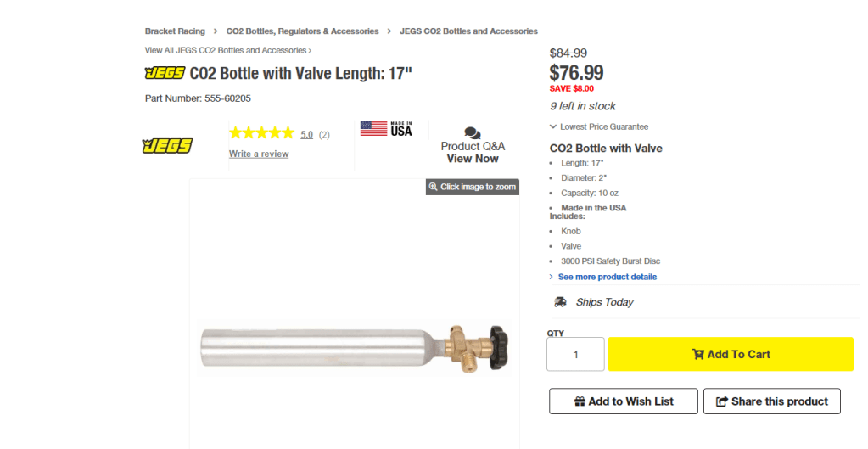The image size is (868, 449).
Task: Expand See more product details
Action: pos(607,277)
